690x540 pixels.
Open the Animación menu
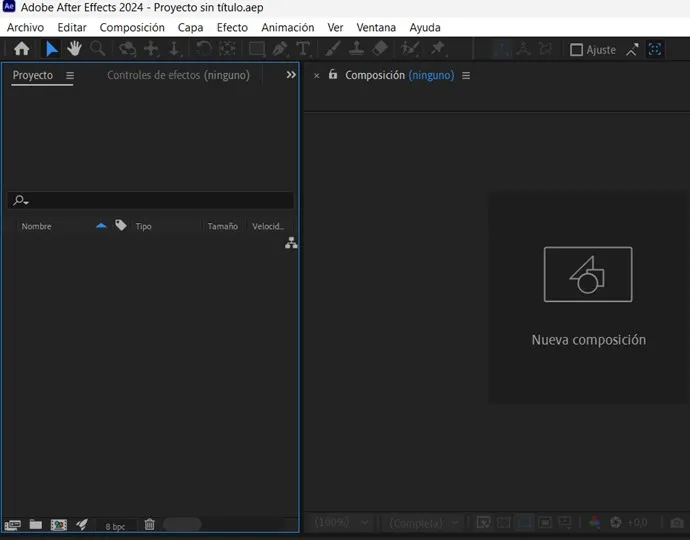coord(288,27)
